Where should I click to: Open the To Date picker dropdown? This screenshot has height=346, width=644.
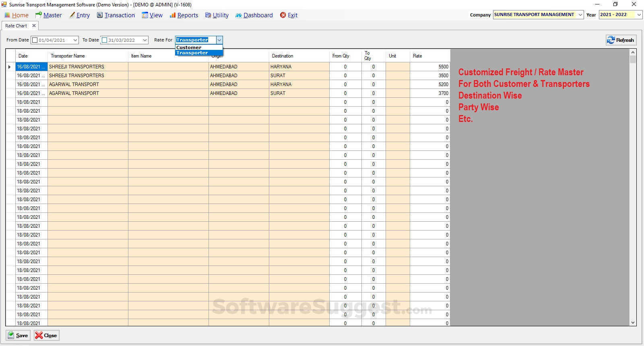click(145, 40)
